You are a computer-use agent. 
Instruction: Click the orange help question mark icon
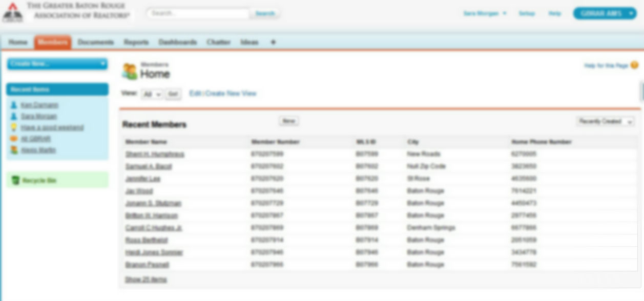pyautogui.click(x=634, y=66)
